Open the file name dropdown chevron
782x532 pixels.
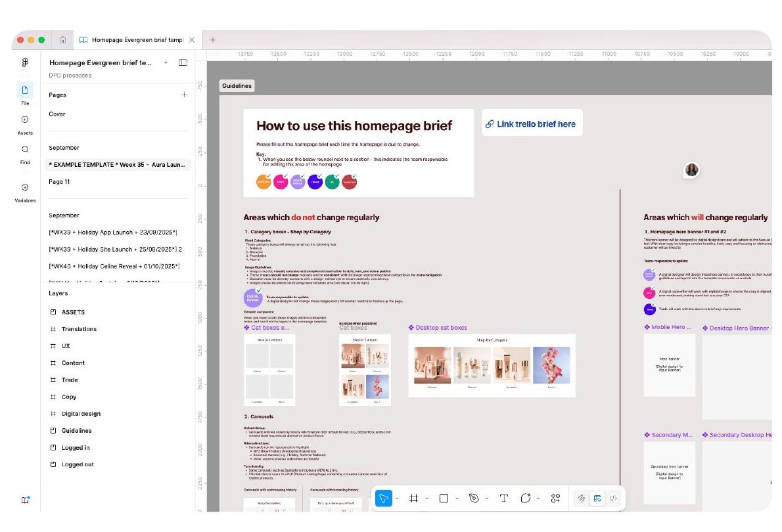[166, 63]
